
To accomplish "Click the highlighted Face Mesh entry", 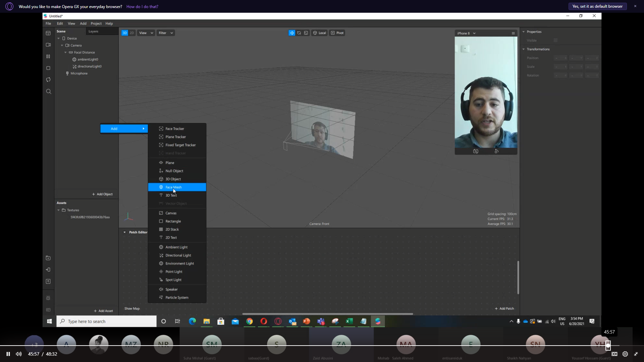I will coord(177,187).
